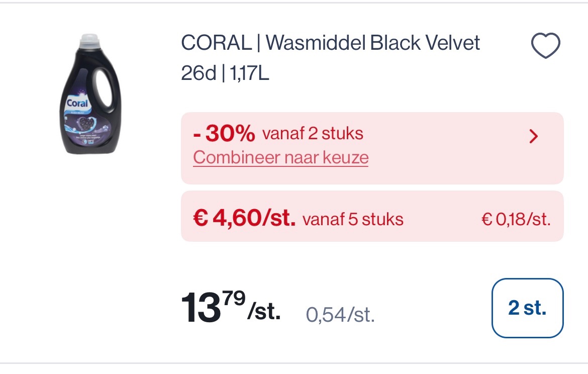Click the CORAL Wasmiddel Black Velvet product title
588x374 pixels.
(x=331, y=43)
